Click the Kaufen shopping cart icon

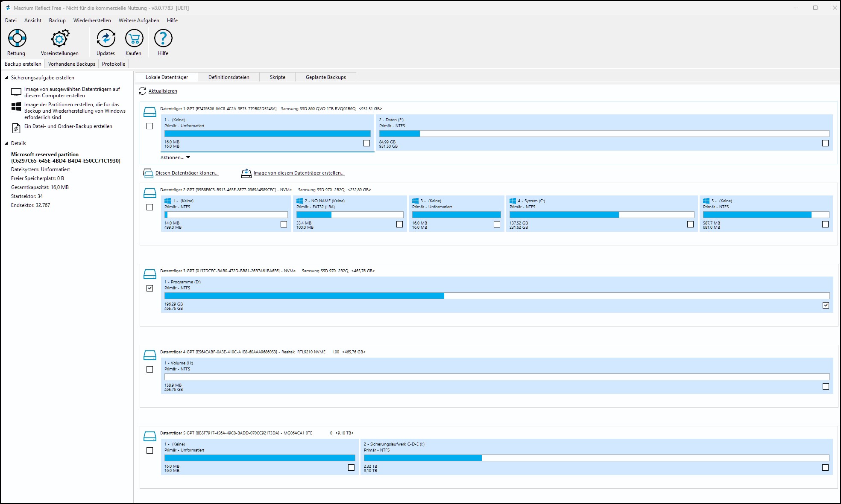pyautogui.click(x=134, y=38)
